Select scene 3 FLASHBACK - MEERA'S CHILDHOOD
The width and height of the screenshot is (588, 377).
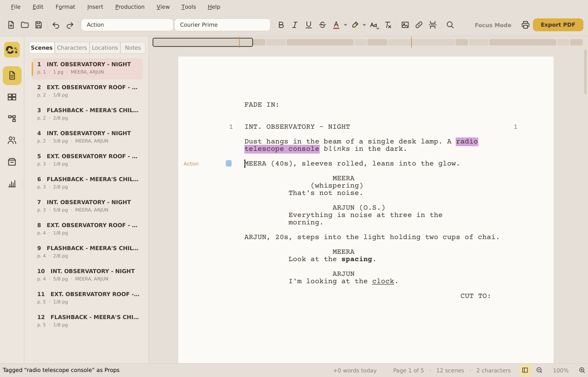pyautogui.click(x=87, y=114)
